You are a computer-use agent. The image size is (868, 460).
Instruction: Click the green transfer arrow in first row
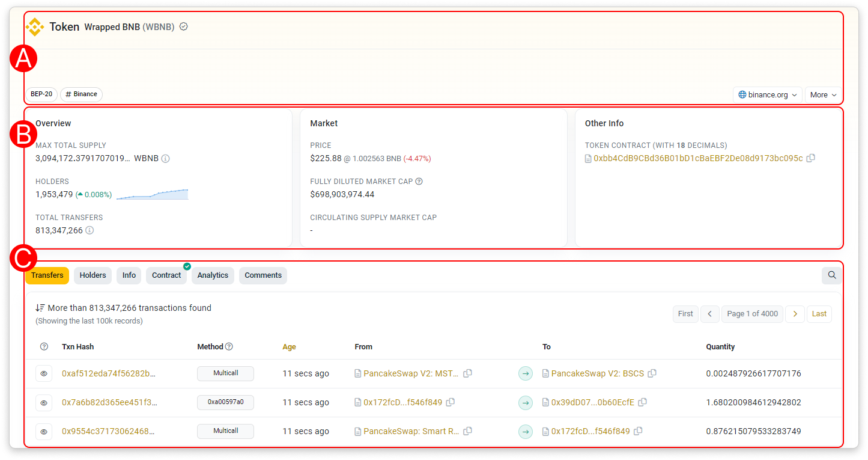(x=526, y=373)
